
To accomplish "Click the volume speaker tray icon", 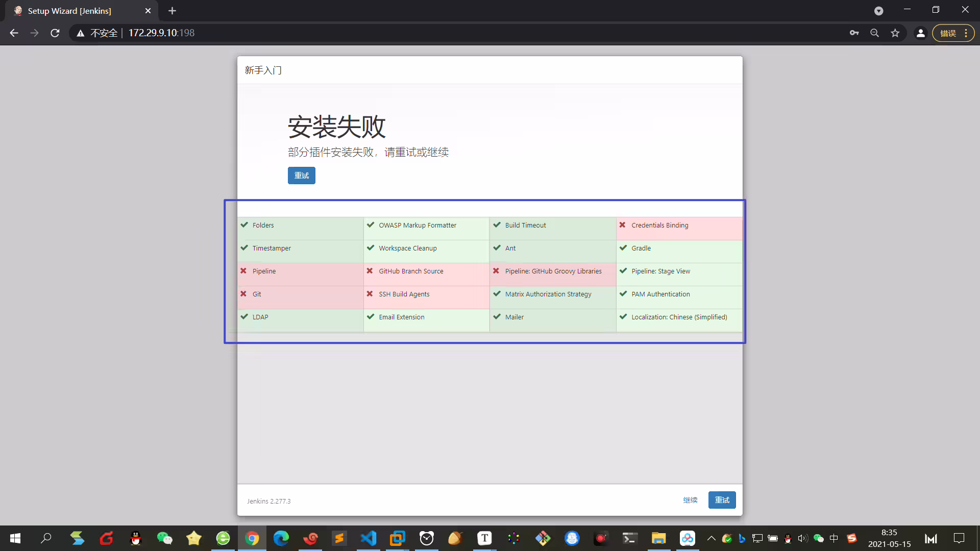I will click(x=803, y=538).
